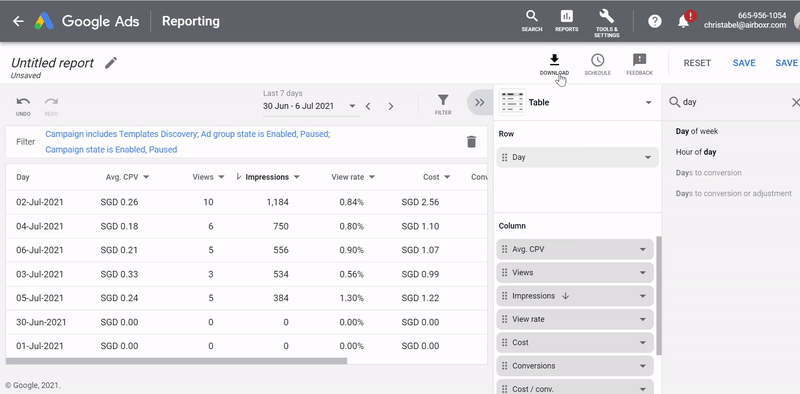Screen dimensions: 800x394
Task: Click the back arrow in header
Action: (x=18, y=21)
